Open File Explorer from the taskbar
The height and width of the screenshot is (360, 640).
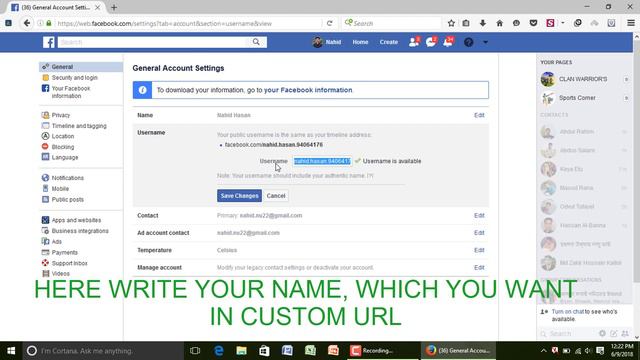point(241,351)
